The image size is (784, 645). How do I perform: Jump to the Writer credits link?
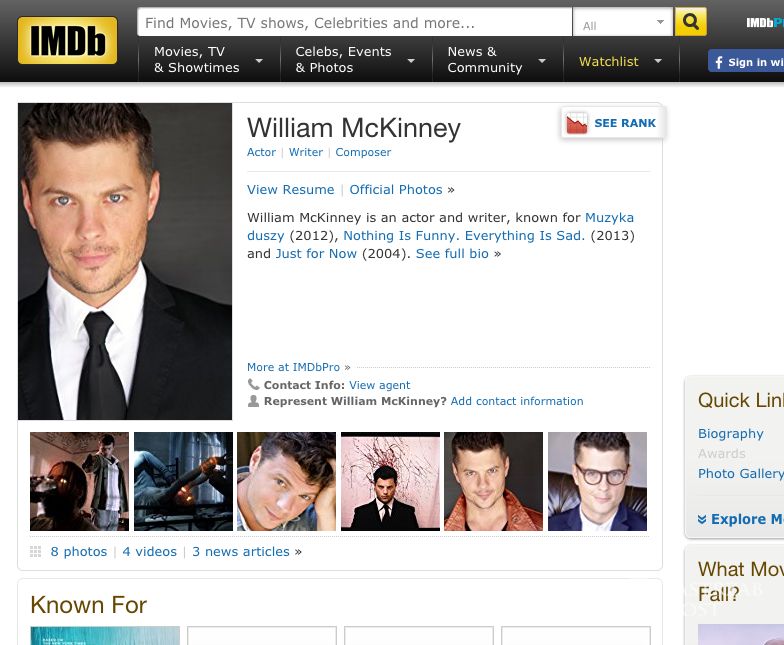tap(306, 152)
